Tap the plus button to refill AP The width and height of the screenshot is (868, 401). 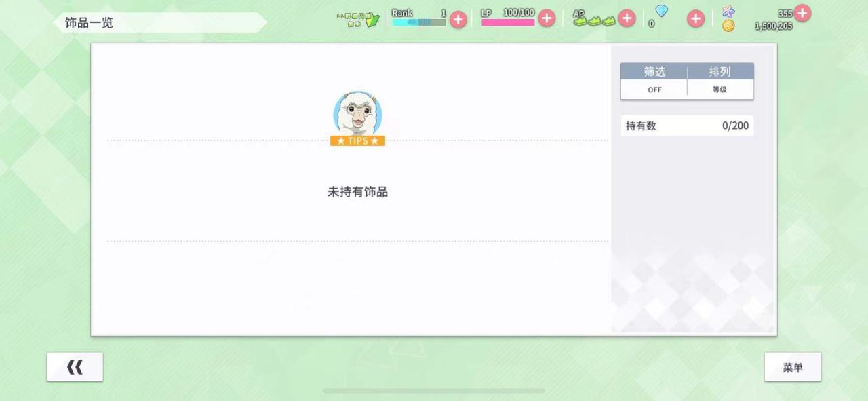627,18
